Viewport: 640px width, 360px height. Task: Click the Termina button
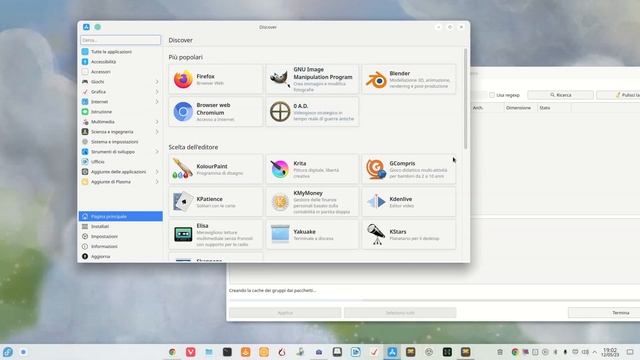604,313
